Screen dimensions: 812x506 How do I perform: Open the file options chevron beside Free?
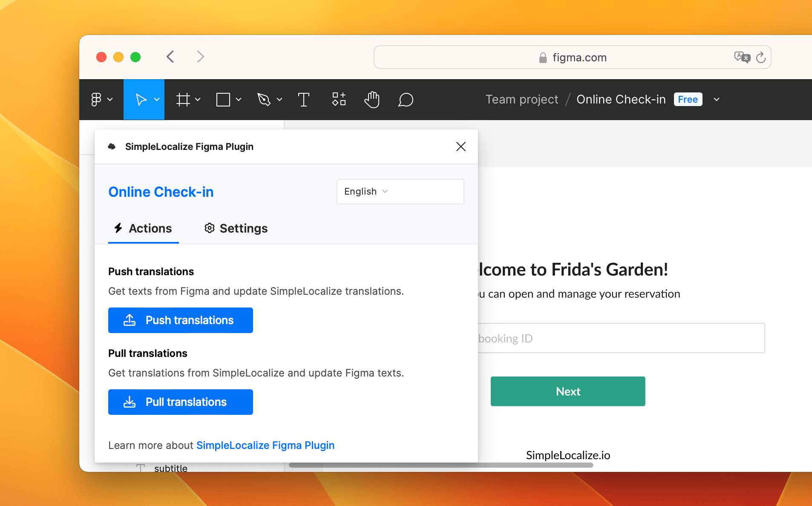tap(717, 100)
